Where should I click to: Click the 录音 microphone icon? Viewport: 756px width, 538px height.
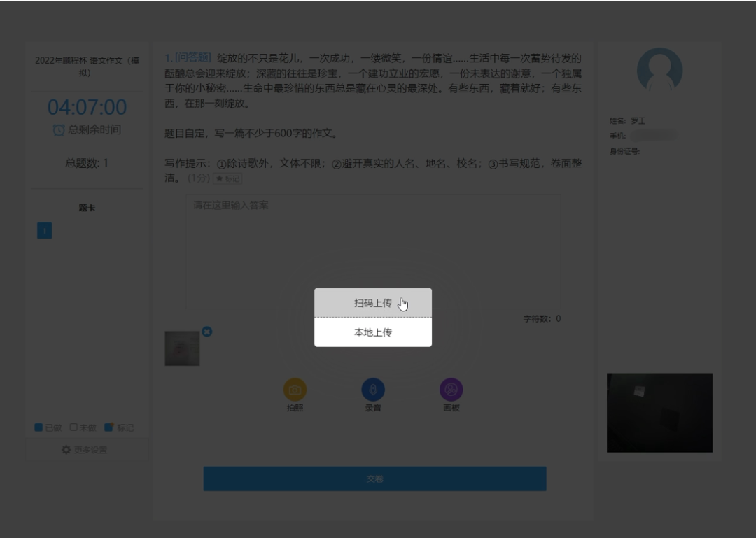373,390
